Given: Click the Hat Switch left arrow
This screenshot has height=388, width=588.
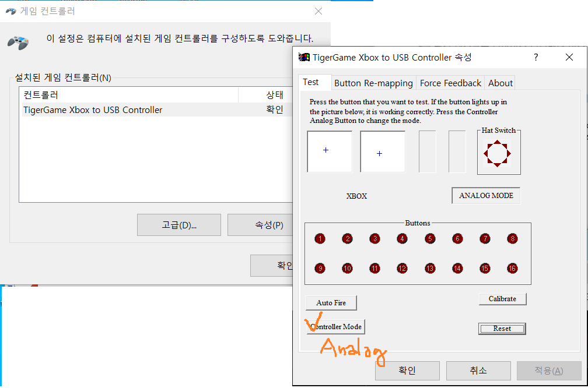Looking at the screenshot, I should (486, 154).
